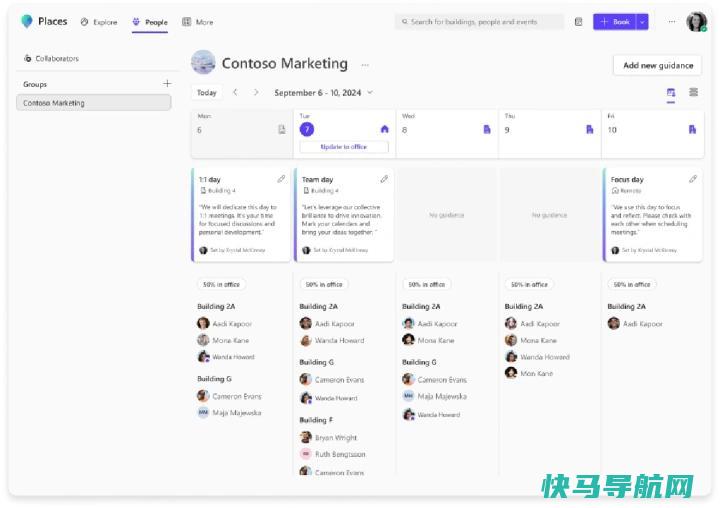This screenshot has height=508, width=720.
Task: Click Thursday No guidance placeholder
Action: point(549,215)
